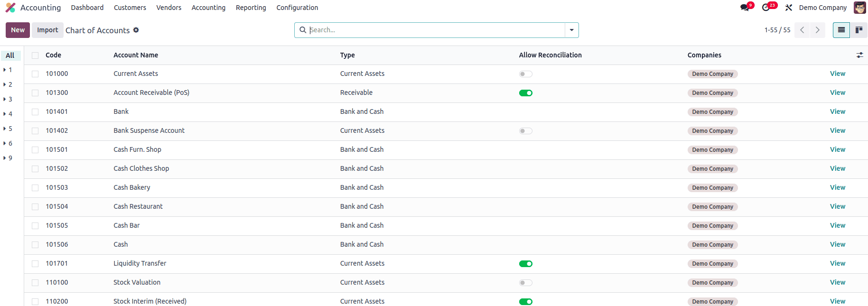Open the Customers menu
868x306 pixels.
pos(130,8)
